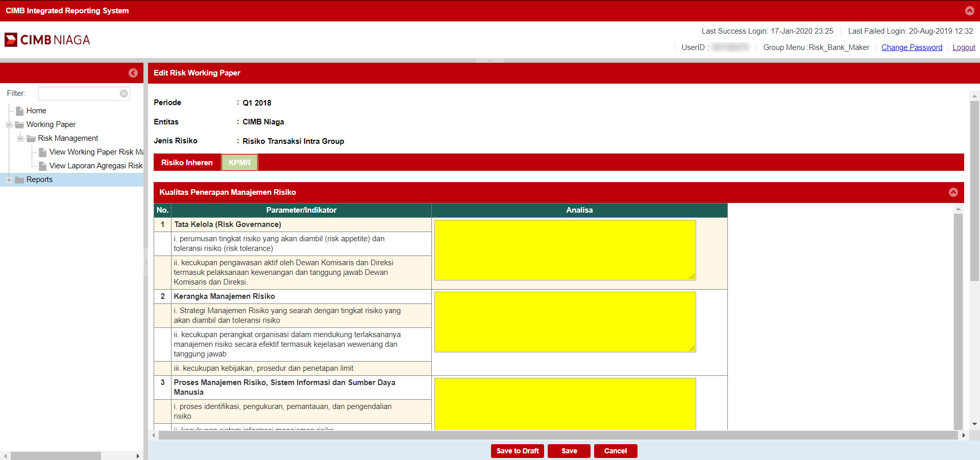Screen dimensions: 980x460
Task: Click the Tata Kelola analisa text area
Action: (565, 250)
